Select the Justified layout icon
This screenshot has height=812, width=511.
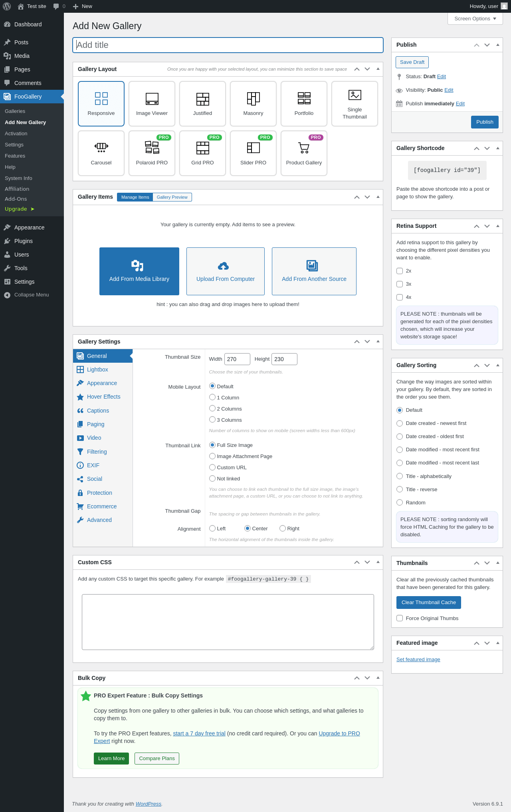coord(202,99)
